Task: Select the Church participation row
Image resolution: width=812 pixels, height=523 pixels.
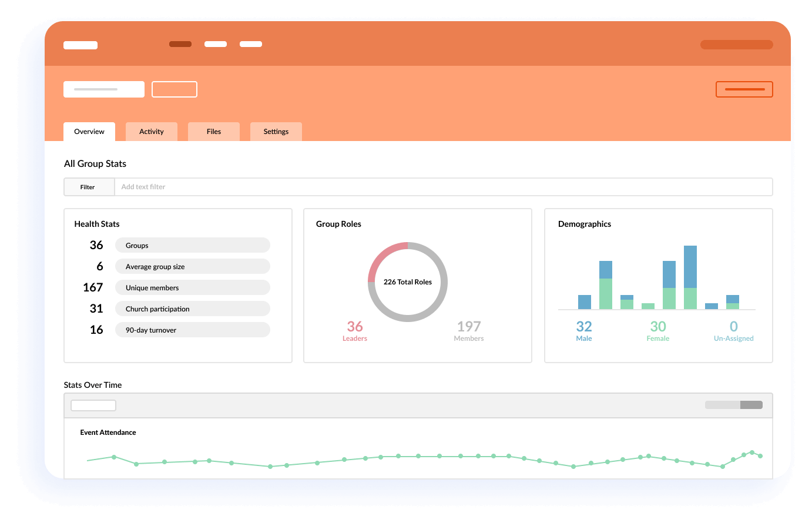Action: [x=193, y=309]
